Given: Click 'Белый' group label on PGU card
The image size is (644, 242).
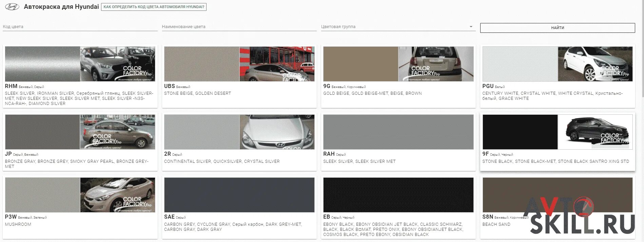Looking at the screenshot, I should coord(500,87).
